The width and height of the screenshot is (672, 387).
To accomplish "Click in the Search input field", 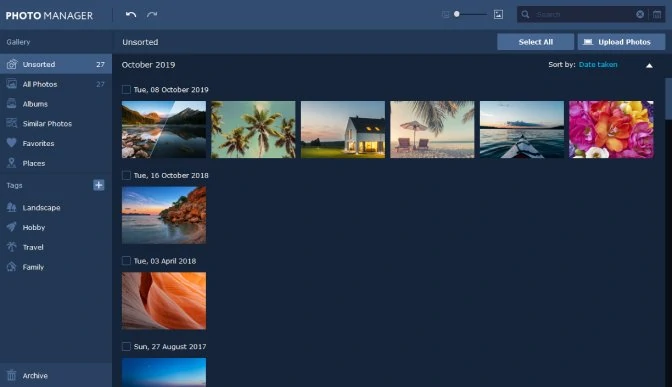I will [583, 15].
